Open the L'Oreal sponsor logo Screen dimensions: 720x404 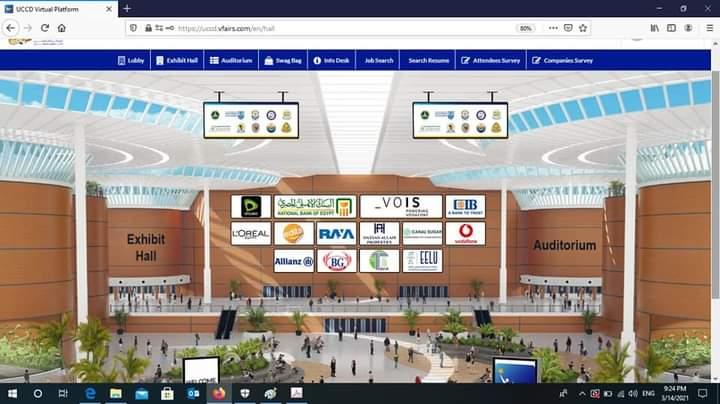[x=251, y=234]
